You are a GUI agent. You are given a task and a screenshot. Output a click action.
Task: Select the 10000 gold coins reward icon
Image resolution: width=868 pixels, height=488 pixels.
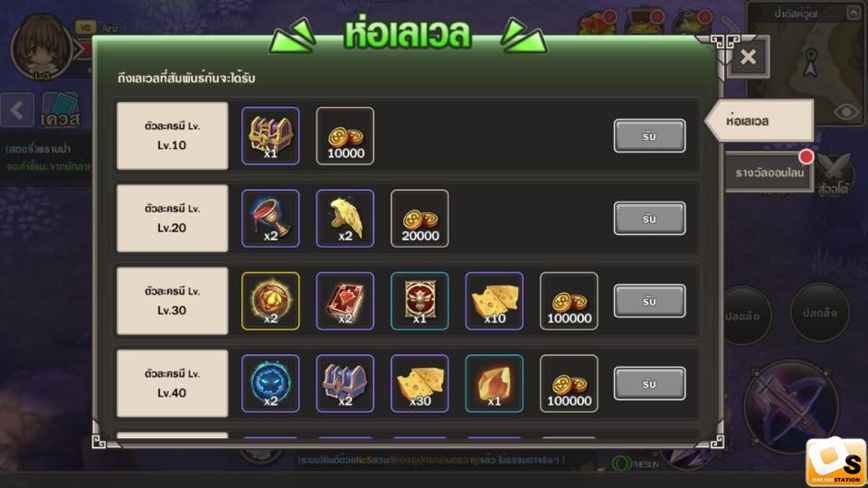tap(344, 136)
